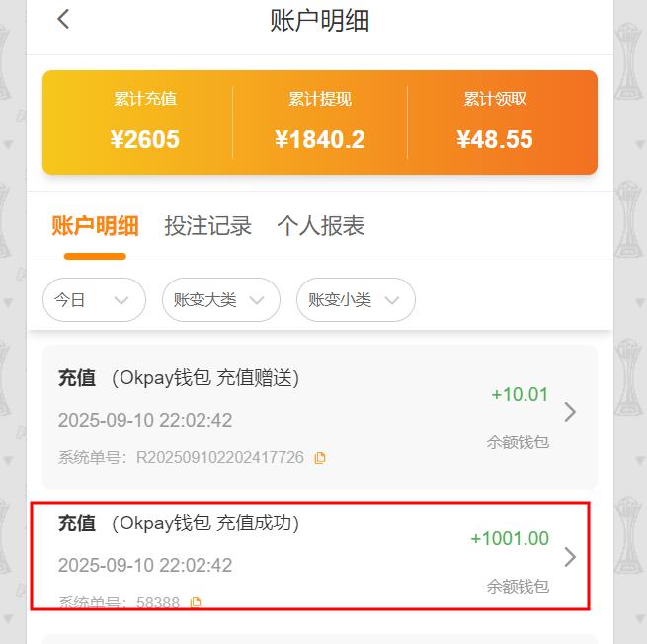Viewport: 647px width, 644px height.
Task: Tap the 累计提现 ¥1840.2 summary
Action: pyautogui.click(x=320, y=122)
